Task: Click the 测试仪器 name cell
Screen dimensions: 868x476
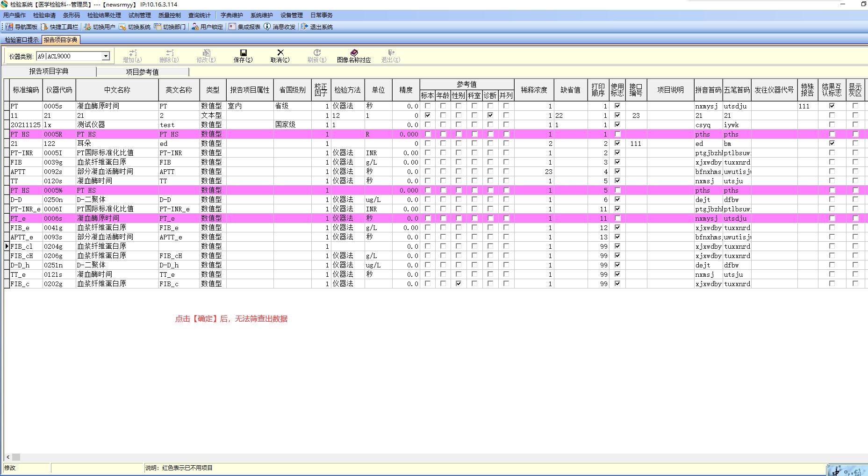Action: point(117,125)
